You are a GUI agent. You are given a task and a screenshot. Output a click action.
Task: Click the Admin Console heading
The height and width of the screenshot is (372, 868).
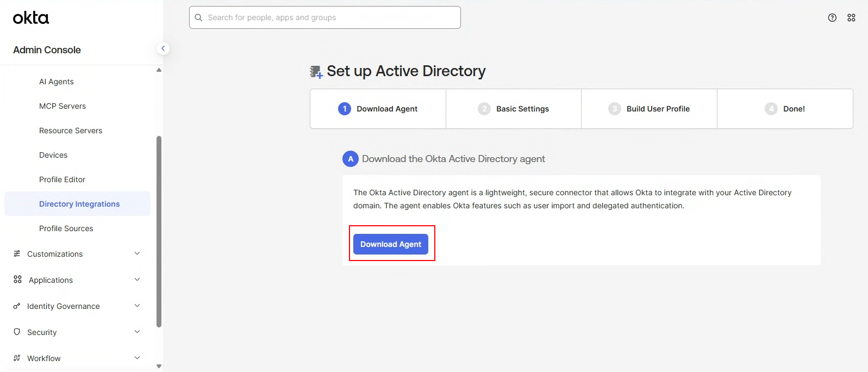47,50
